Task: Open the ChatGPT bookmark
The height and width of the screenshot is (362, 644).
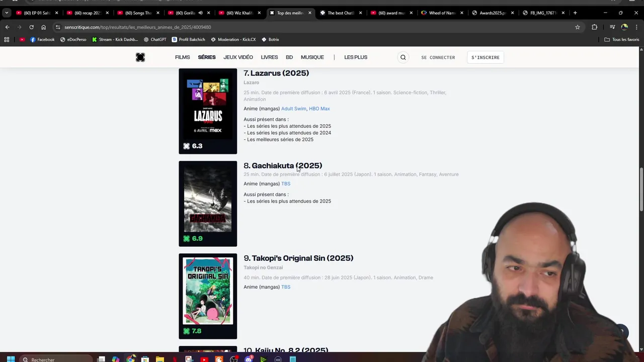Action: point(155,39)
